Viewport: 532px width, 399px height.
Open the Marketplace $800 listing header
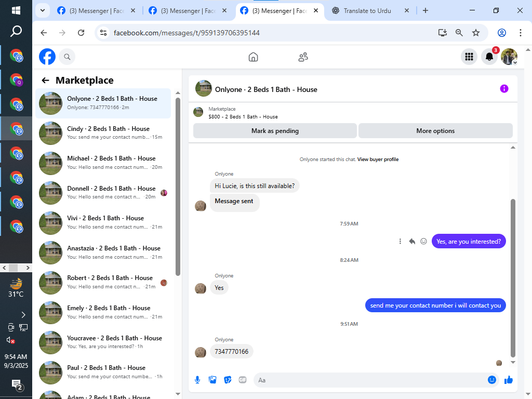353,113
